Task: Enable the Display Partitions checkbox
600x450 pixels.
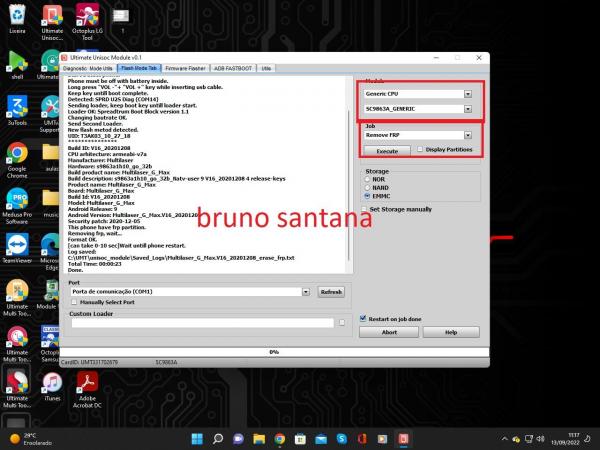Action: point(418,149)
